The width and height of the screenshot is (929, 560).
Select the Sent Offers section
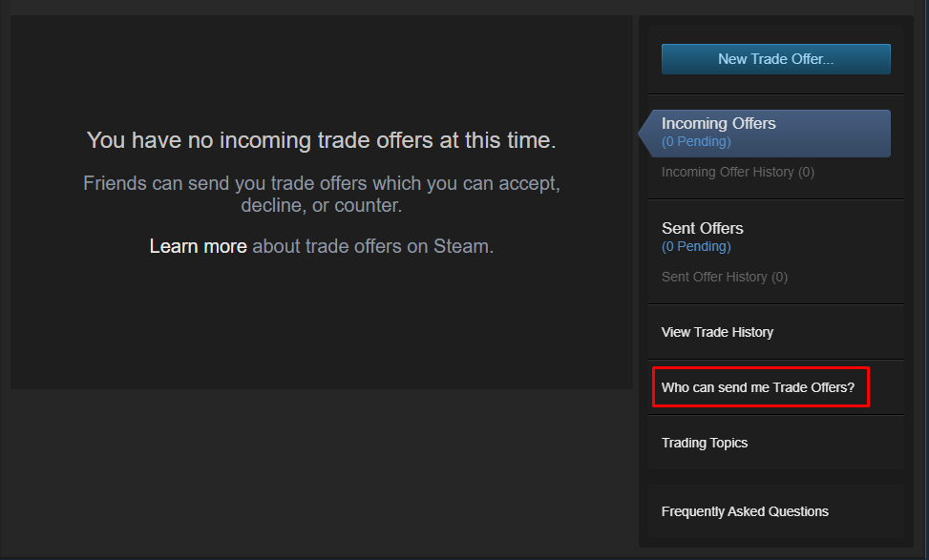(702, 229)
